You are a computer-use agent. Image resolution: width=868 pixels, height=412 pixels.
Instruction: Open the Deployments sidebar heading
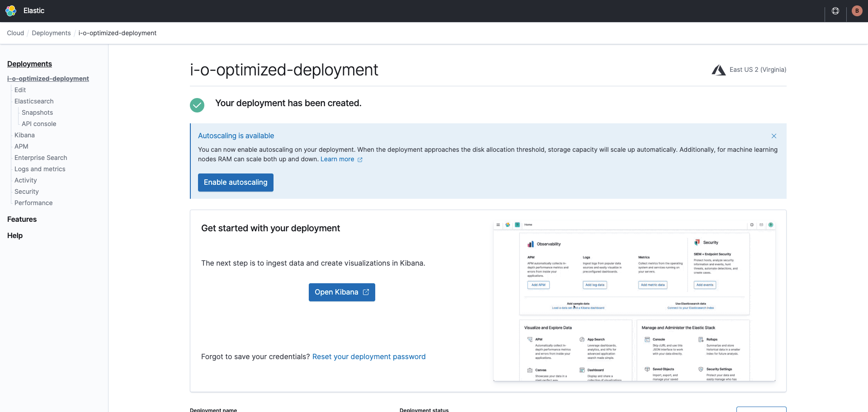29,64
